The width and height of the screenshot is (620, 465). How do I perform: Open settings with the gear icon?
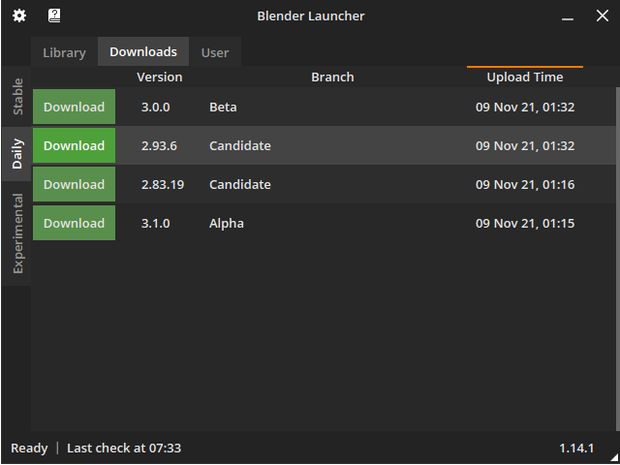click(19, 16)
